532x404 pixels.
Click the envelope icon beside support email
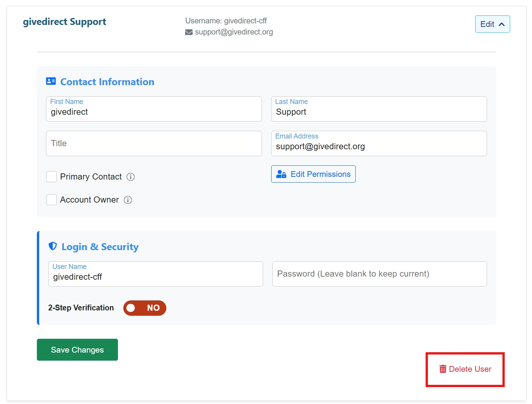click(189, 32)
